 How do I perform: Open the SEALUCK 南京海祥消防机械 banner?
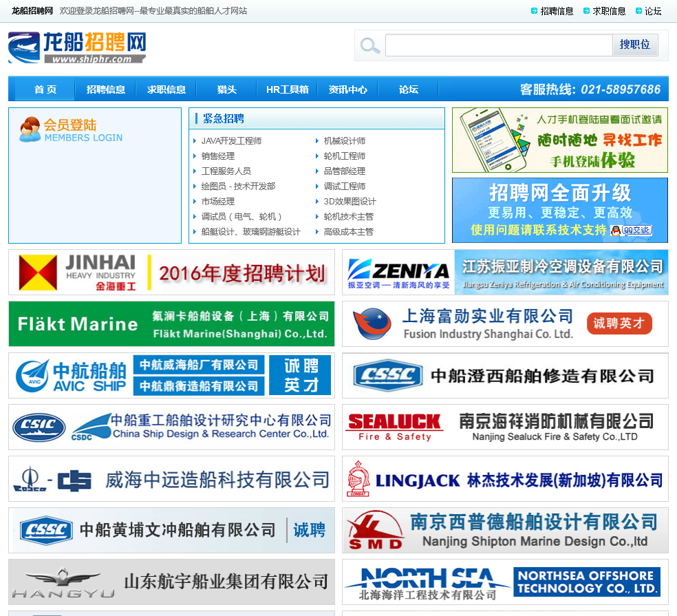pyautogui.click(x=505, y=427)
